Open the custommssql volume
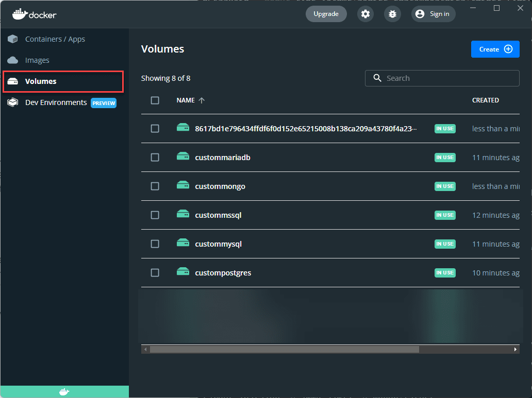 [218, 215]
